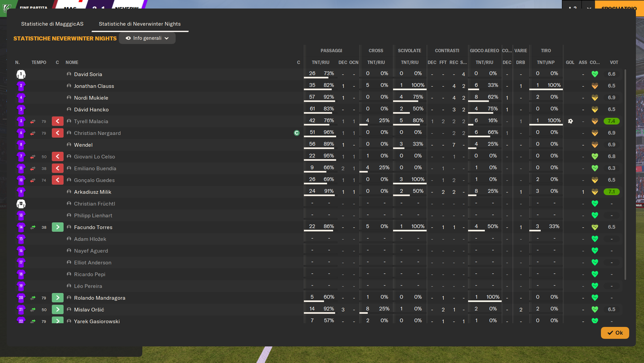The image size is (644, 363).
Task: Click the GOL column header
Action: 570,62
